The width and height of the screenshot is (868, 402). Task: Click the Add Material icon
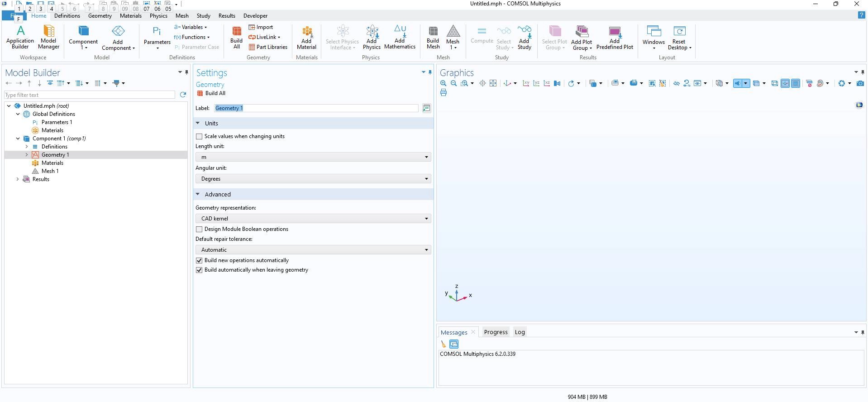(306, 37)
